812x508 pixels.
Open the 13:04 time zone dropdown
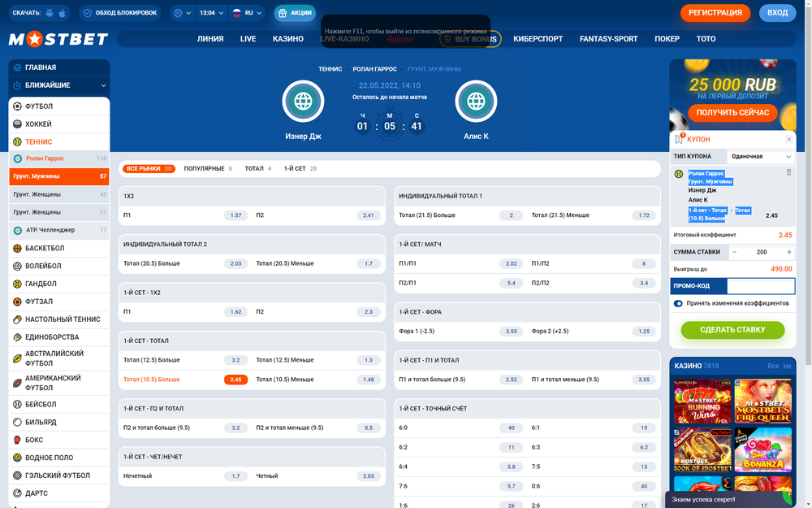(212, 13)
